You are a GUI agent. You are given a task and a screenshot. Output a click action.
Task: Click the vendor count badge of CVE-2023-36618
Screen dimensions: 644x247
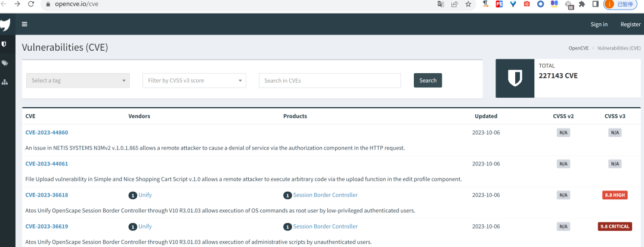pos(132,195)
